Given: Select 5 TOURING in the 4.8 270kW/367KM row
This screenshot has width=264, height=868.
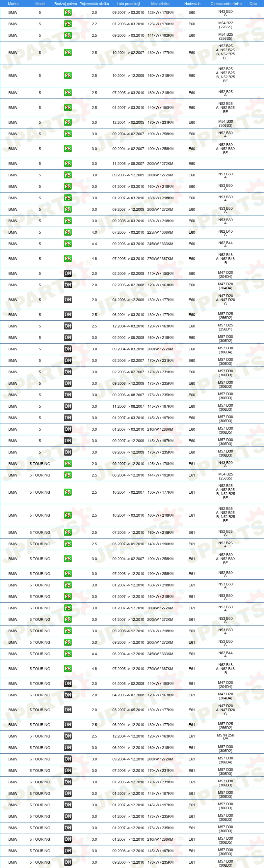Looking at the screenshot, I should pyautogui.click(x=40, y=669).
